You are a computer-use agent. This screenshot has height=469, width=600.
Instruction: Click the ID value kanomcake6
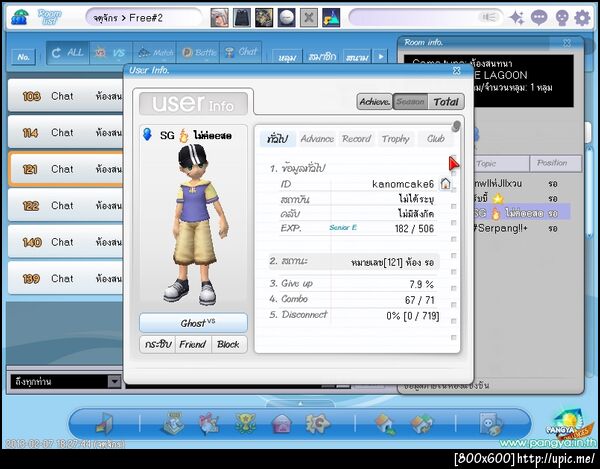click(403, 184)
